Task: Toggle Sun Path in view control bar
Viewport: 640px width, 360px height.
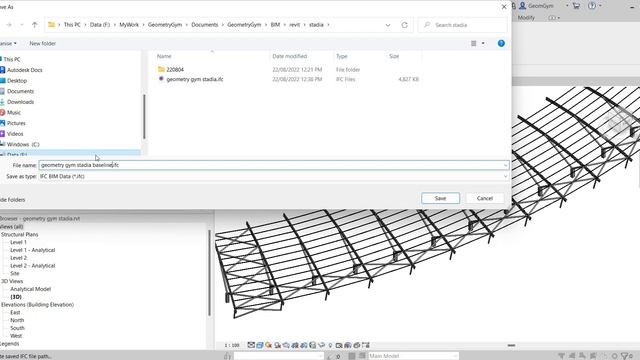Action: point(269,345)
